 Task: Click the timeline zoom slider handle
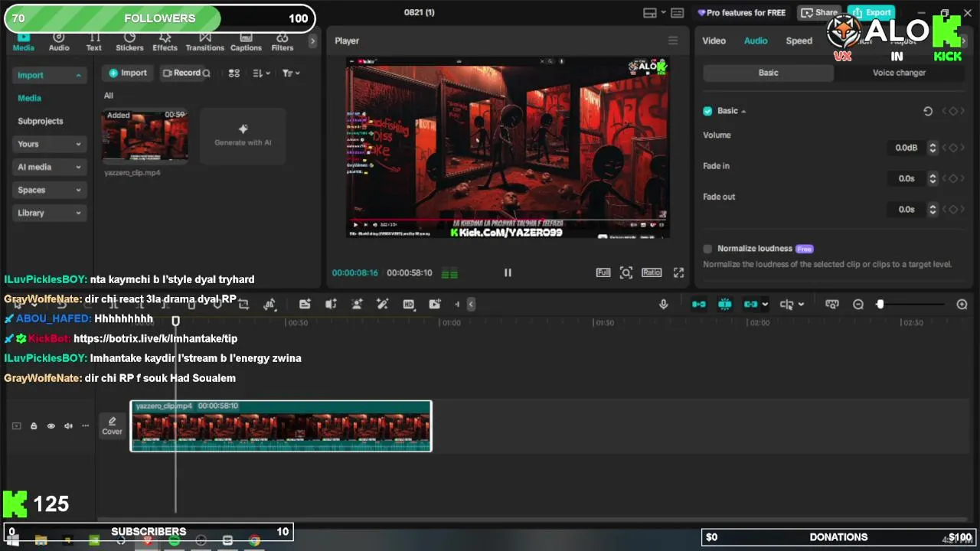pos(880,305)
